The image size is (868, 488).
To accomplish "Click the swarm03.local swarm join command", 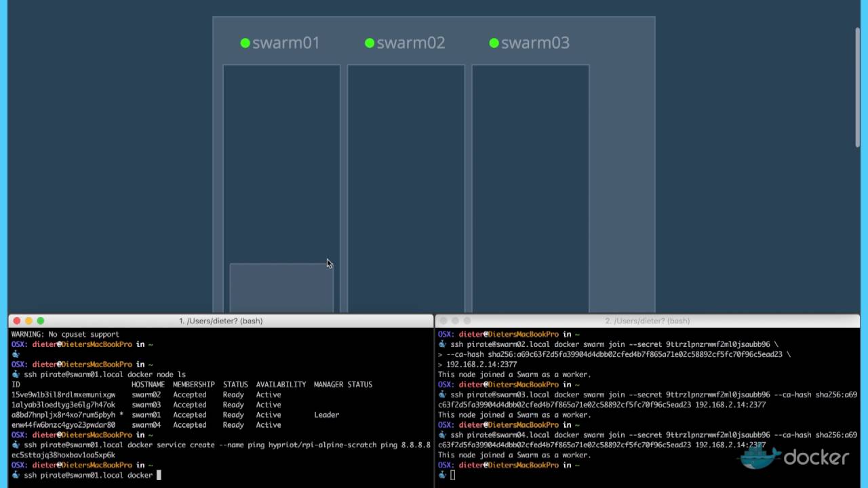I will click(x=648, y=399).
